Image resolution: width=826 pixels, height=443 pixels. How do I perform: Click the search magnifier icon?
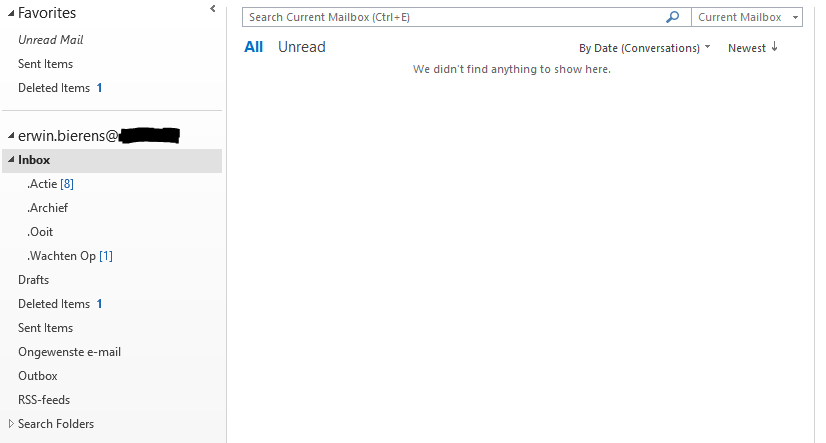click(673, 17)
